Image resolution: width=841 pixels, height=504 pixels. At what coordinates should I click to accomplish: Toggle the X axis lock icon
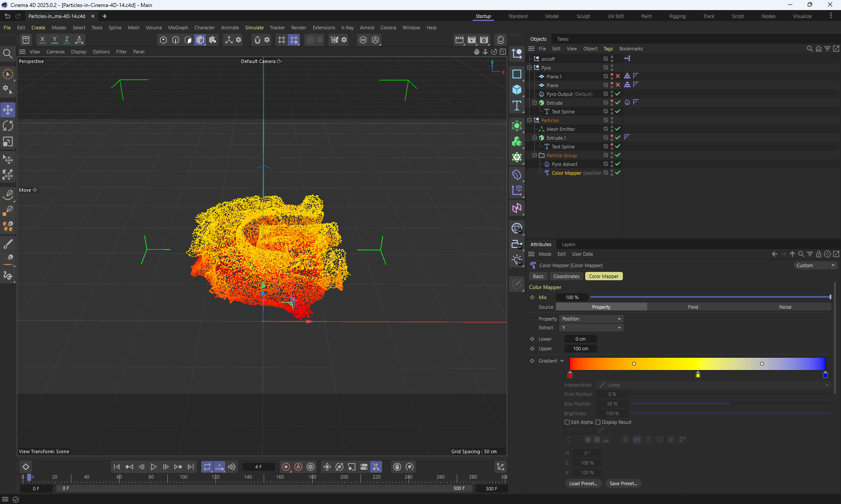(x=42, y=40)
